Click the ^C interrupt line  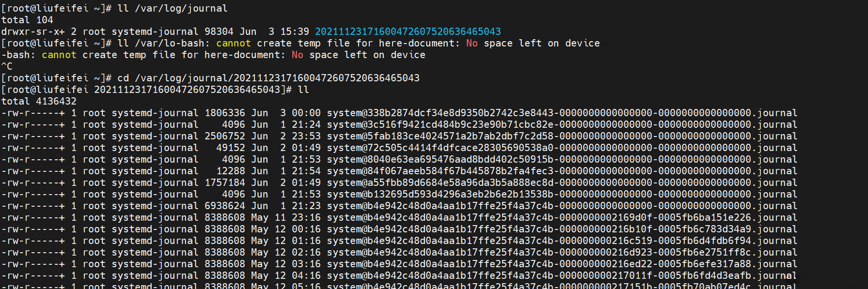tap(7, 66)
